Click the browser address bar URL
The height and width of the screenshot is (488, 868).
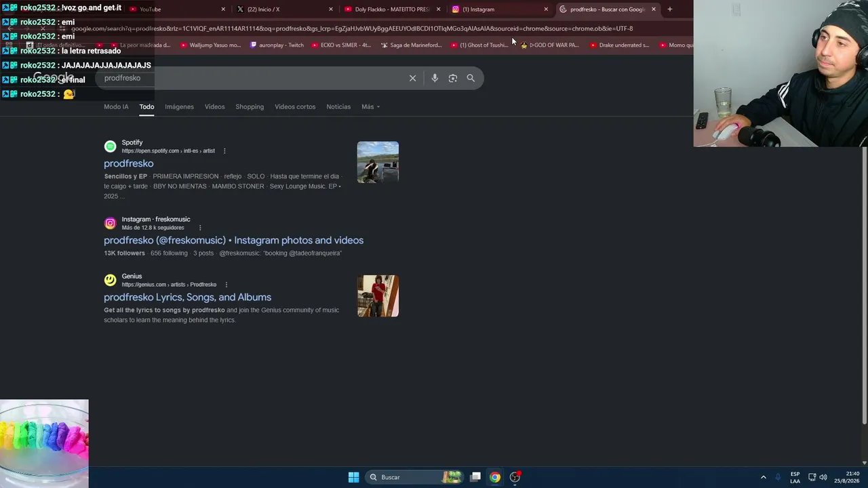352,28
